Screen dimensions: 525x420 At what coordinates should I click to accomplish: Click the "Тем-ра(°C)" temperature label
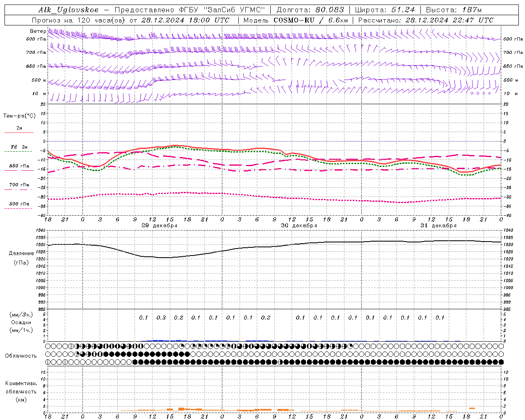click(19, 116)
